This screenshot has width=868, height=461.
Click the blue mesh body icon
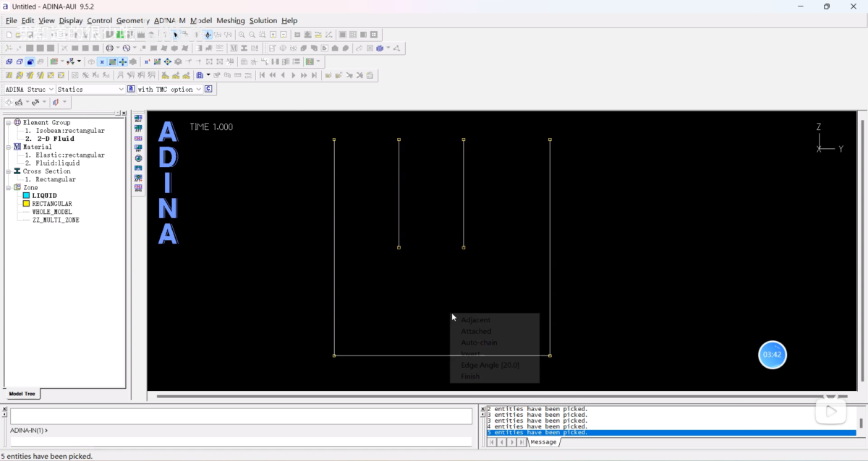[379, 48]
